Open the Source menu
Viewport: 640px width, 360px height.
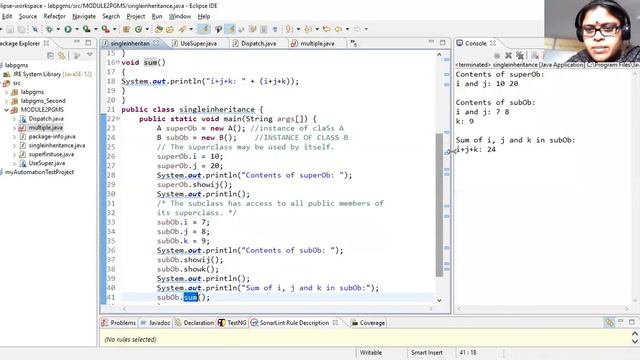28,16
